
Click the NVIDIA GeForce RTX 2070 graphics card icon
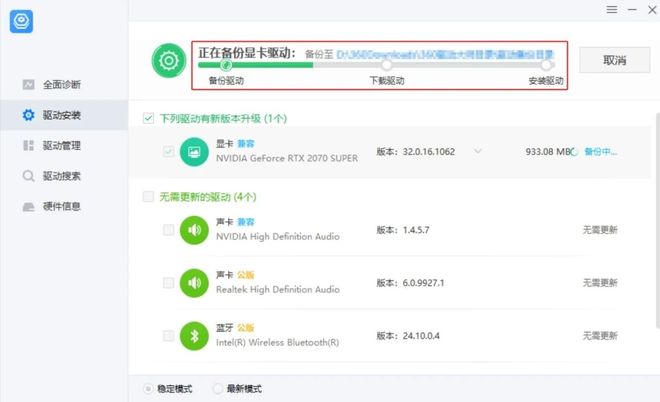click(x=194, y=152)
